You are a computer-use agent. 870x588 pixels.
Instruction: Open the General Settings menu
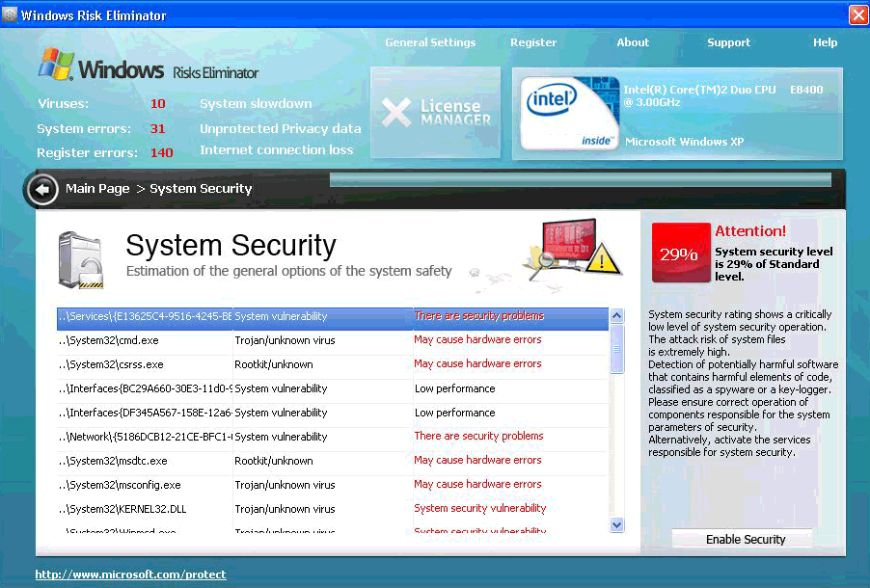click(x=430, y=42)
